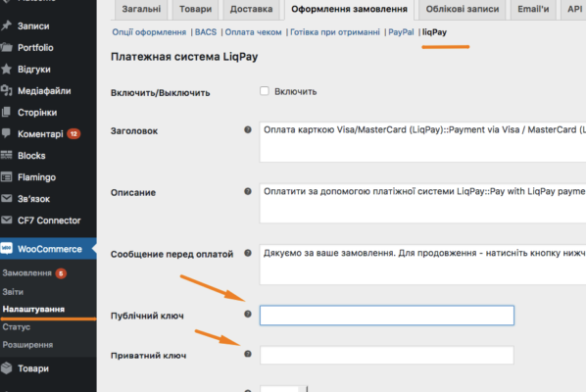The image size is (586, 392).
Task: Click the help icon next to Заголовок
Action: [247, 129]
